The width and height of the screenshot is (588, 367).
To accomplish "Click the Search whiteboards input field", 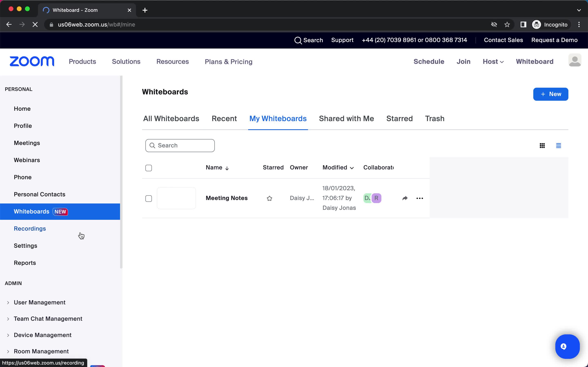I will tap(180, 145).
